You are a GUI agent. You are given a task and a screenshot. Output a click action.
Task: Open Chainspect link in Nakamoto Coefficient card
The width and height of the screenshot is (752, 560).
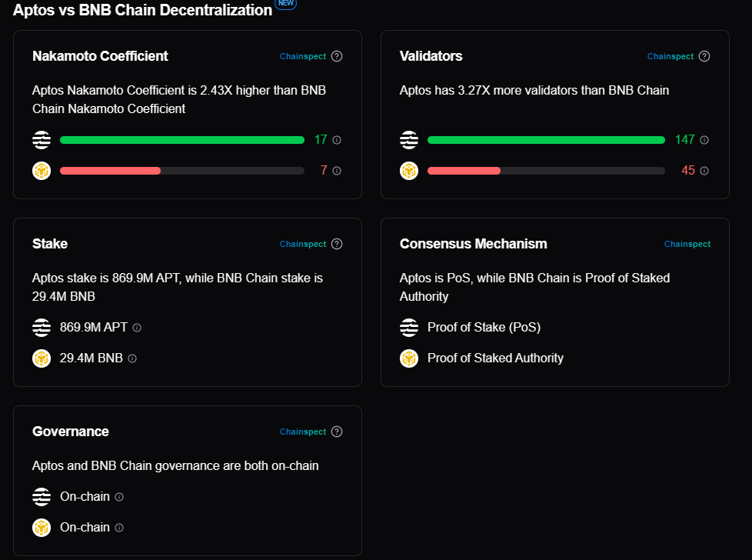tap(303, 56)
